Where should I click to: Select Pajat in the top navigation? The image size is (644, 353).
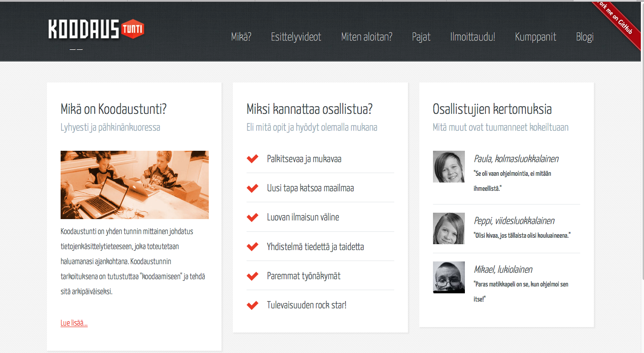[x=421, y=37]
